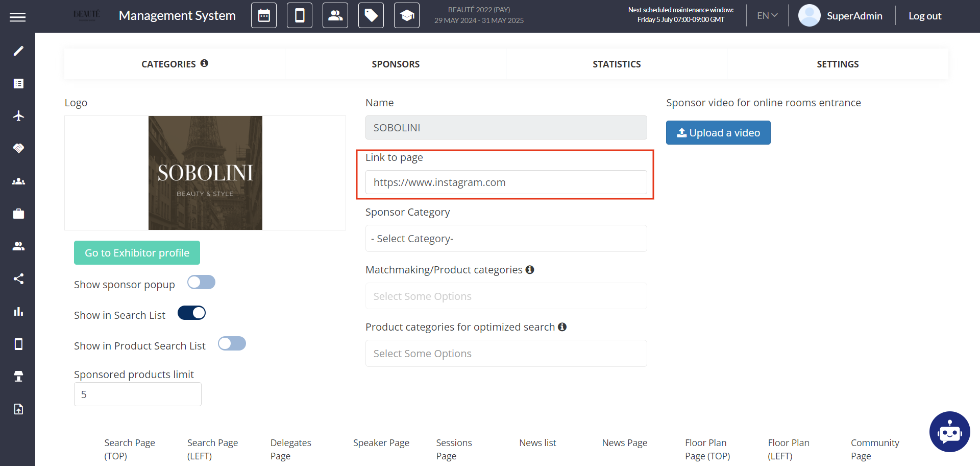The height and width of the screenshot is (466, 980).
Task: Open the bar chart sidebar icon
Action: [x=18, y=311]
